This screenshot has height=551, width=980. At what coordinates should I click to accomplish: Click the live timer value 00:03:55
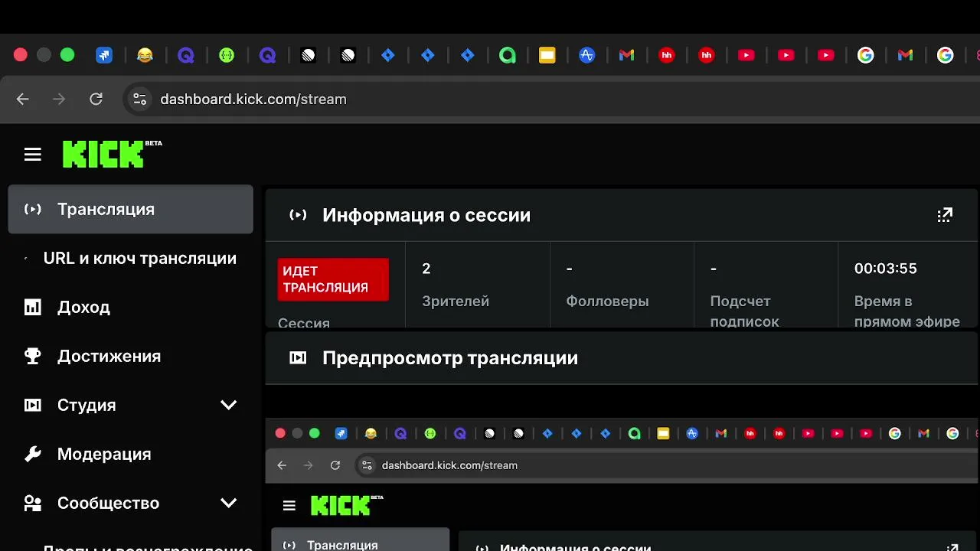(x=886, y=269)
